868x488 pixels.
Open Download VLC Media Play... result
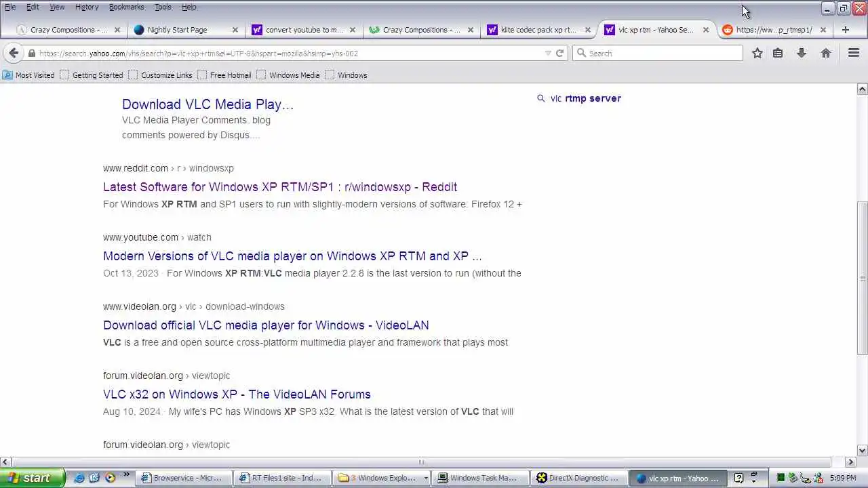pos(208,104)
